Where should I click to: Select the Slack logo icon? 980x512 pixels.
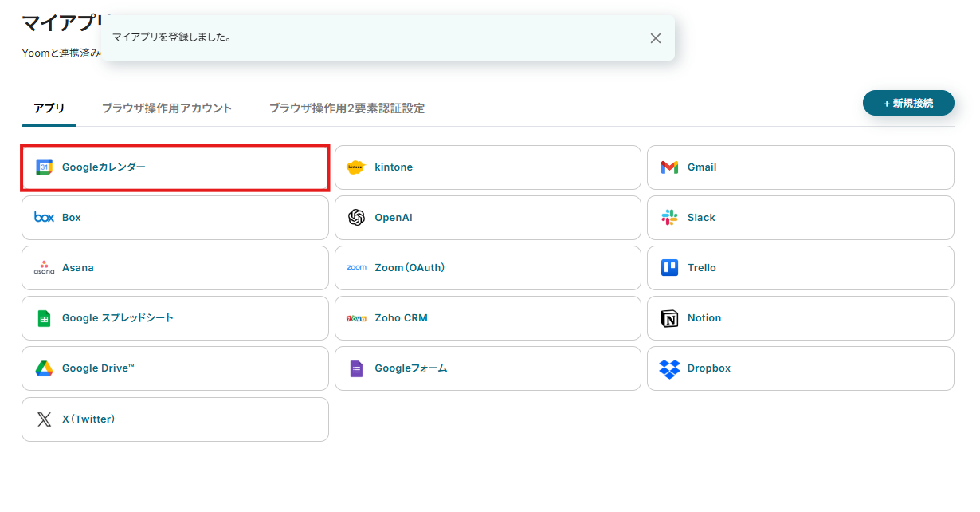(x=669, y=218)
